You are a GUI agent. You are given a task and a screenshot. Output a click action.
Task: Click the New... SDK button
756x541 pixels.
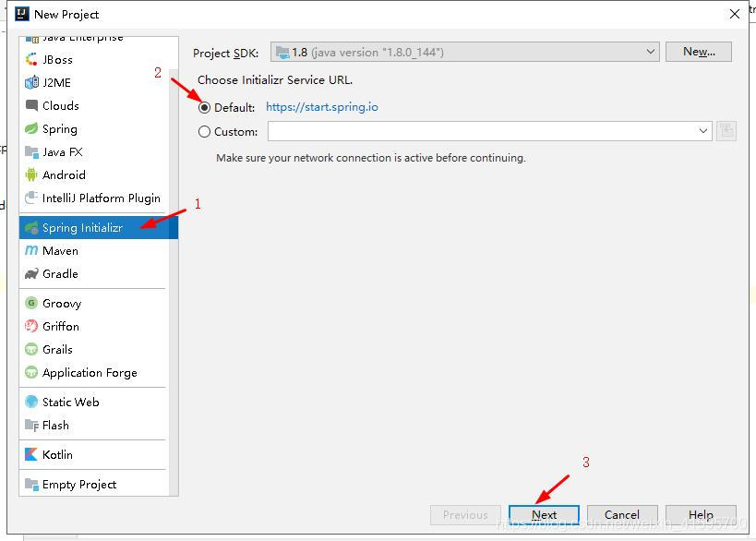pyautogui.click(x=699, y=52)
